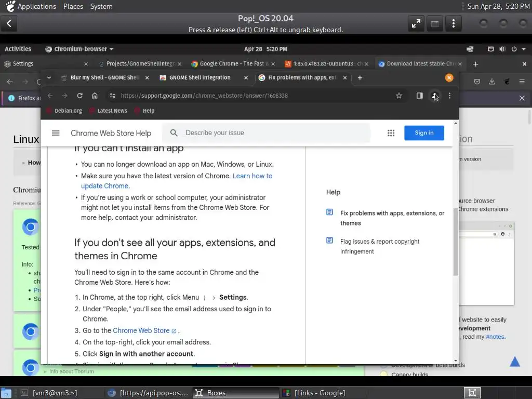Open Chrome Web Store Help hamburger menu
532x399 pixels.
coord(56,133)
